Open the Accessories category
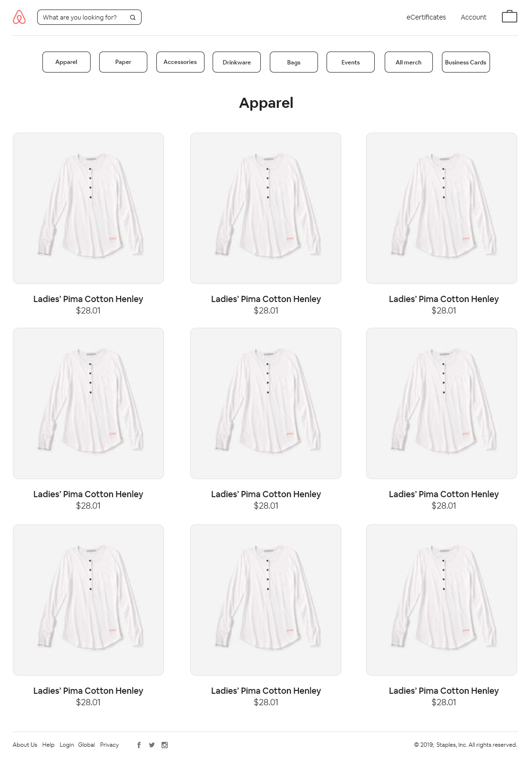Image resolution: width=532 pixels, height=762 pixels. point(180,62)
